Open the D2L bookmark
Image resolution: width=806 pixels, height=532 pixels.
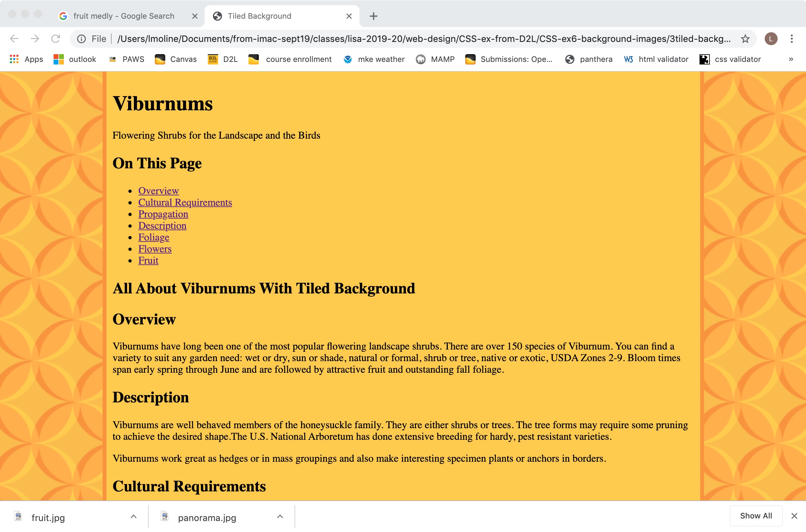pos(222,59)
